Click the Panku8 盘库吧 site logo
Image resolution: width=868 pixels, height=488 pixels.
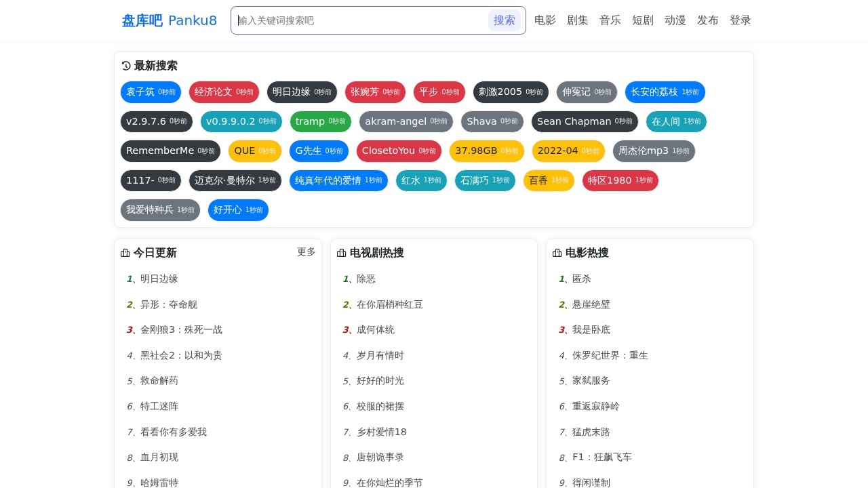click(169, 20)
